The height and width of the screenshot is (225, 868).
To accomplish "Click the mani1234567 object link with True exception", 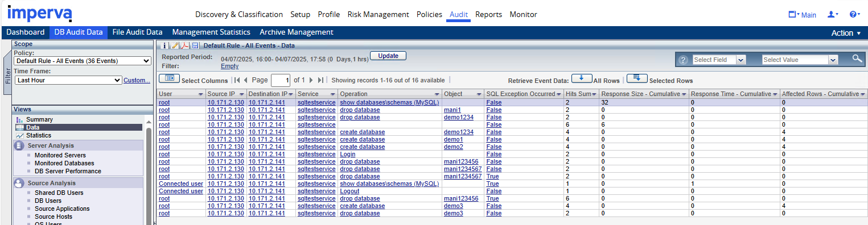I will pyautogui.click(x=463, y=177).
